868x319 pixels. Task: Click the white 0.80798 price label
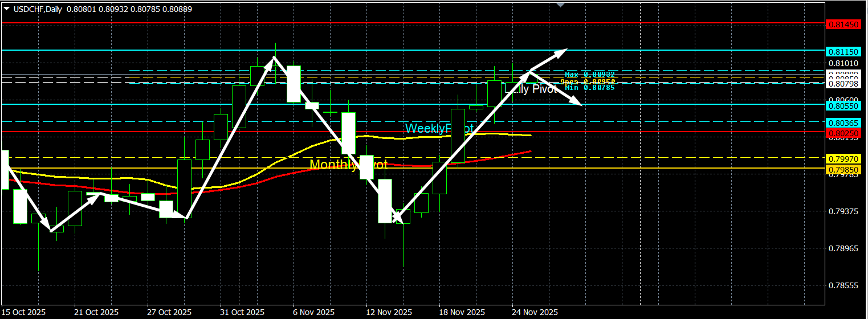844,85
